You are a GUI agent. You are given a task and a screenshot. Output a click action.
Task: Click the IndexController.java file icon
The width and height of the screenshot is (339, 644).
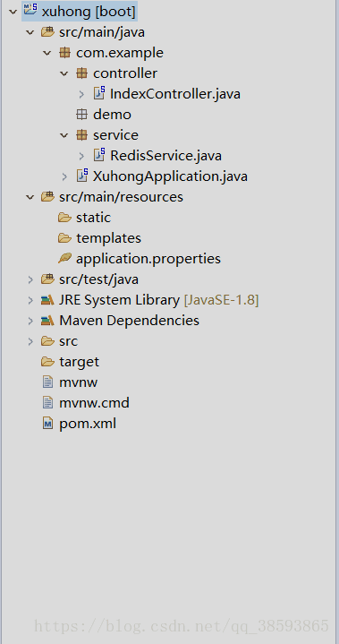[99, 93]
